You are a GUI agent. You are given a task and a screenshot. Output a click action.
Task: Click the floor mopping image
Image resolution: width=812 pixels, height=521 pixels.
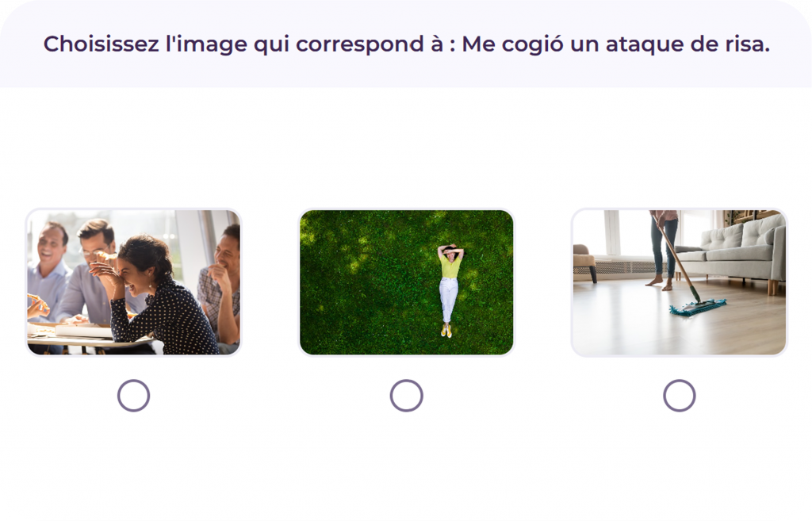click(x=679, y=282)
